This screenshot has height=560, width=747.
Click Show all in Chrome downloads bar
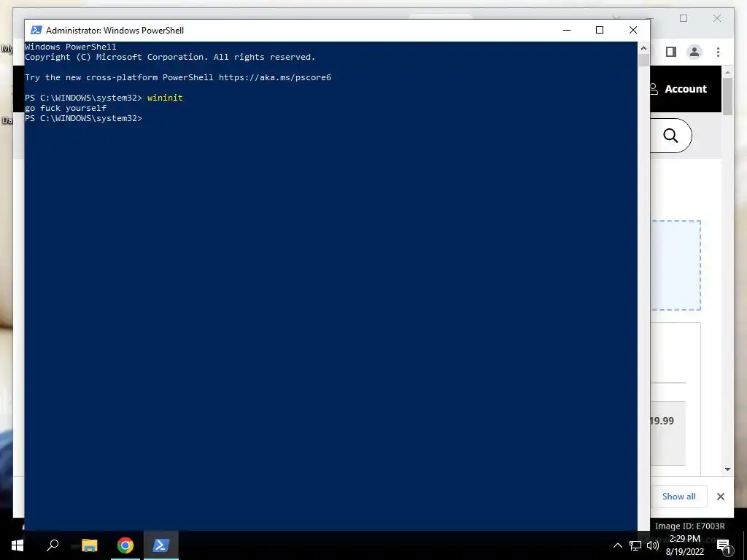point(679,496)
